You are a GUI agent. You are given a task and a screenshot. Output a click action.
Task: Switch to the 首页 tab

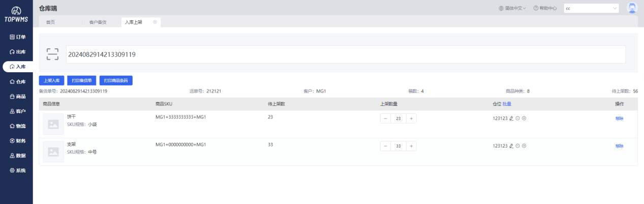coord(50,22)
